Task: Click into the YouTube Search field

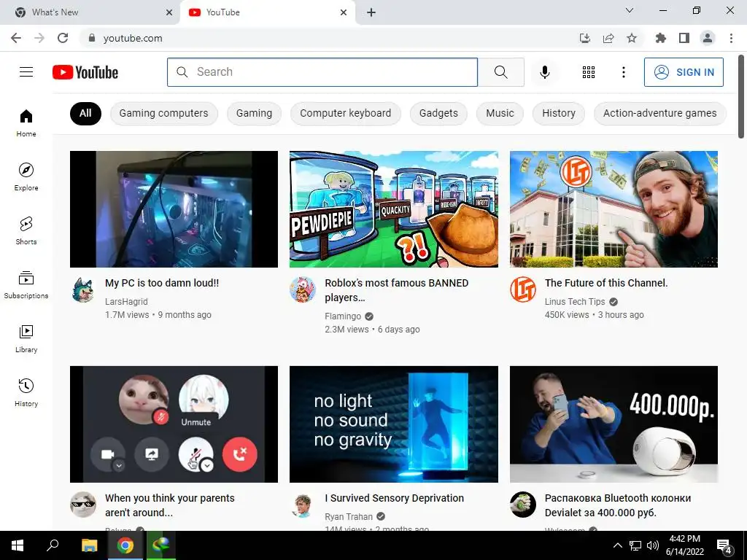Action: pyautogui.click(x=322, y=72)
